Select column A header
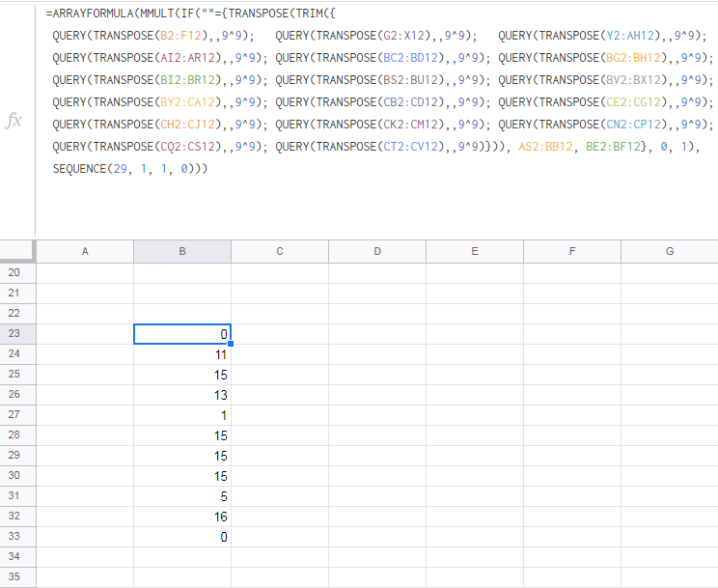The image size is (718, 588). tap(85, 251)
